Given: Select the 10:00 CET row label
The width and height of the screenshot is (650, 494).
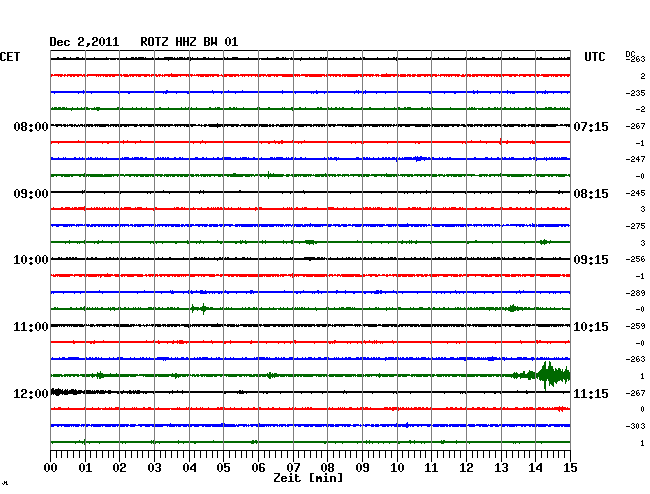Looking at the screenshot, I should tap(31, 260).
